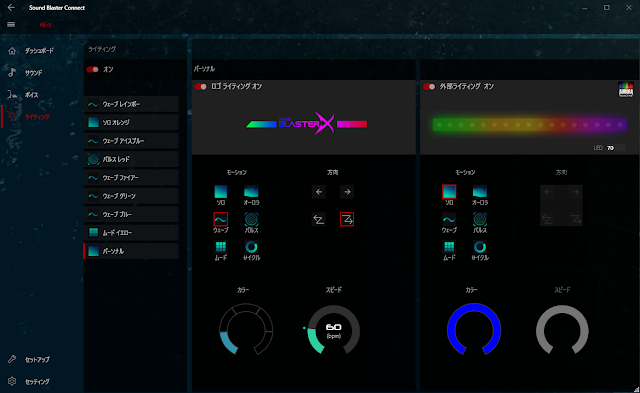Set logo direction to left arrow
Image resolution: width=640 pixels, height=393 pixels.
(319, 192)
